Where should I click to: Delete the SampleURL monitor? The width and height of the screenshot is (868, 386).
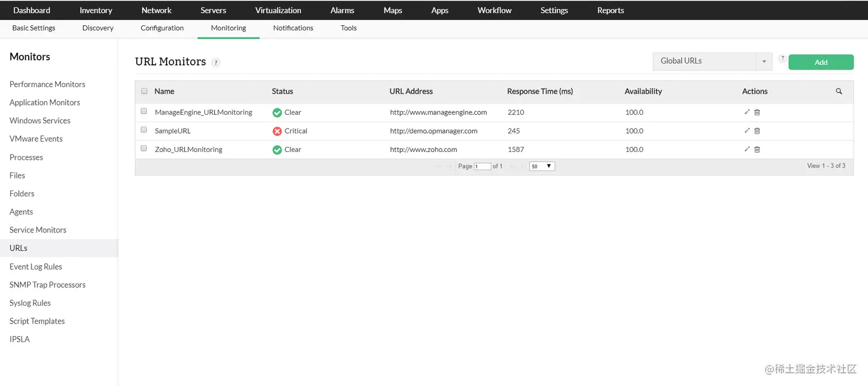[757, 130]
